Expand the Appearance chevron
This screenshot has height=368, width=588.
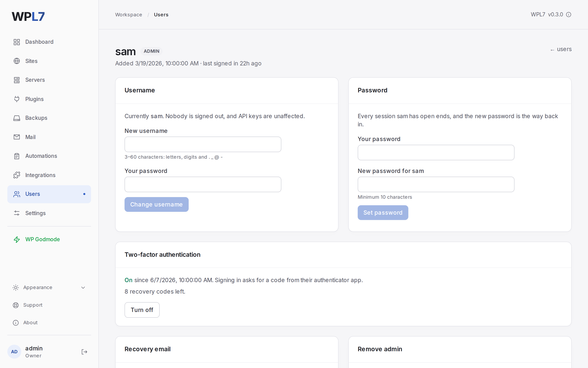pos(83,287)
